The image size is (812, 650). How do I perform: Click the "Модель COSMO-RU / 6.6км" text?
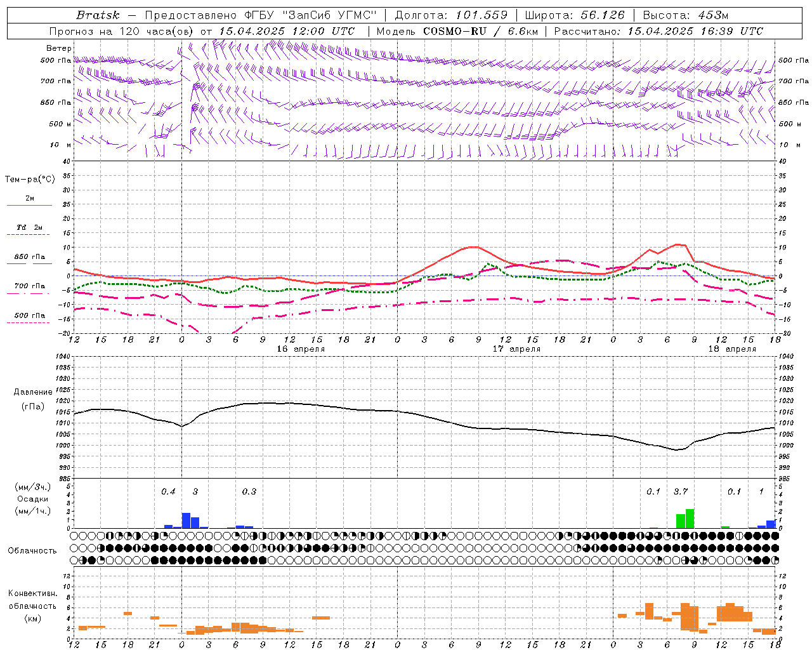pos(457,31)
